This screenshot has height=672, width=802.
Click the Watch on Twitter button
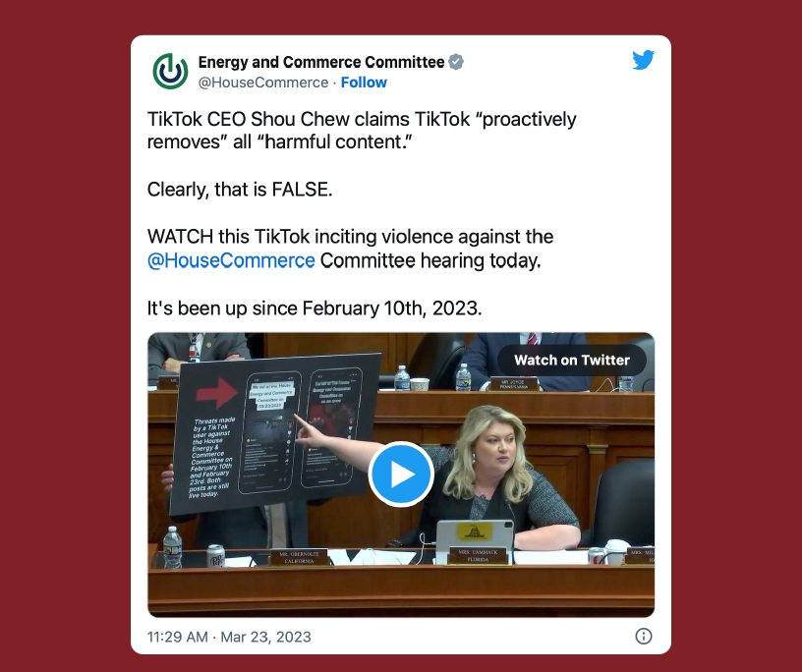(572, 360)
